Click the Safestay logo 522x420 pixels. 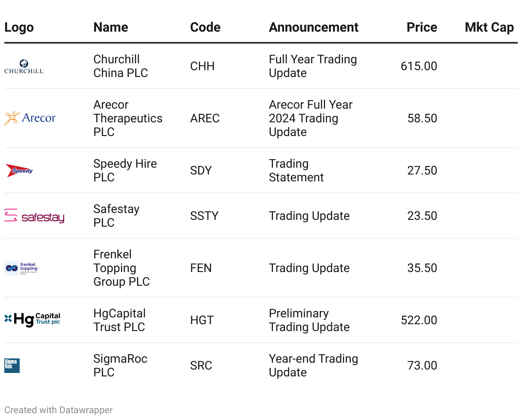tap(34, 216)
